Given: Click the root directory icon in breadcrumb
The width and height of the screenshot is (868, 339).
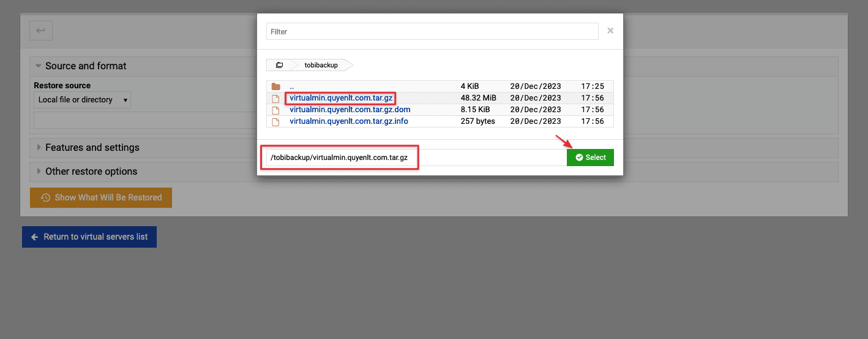Looking at the screenshot, I should (x=279, y=65).
